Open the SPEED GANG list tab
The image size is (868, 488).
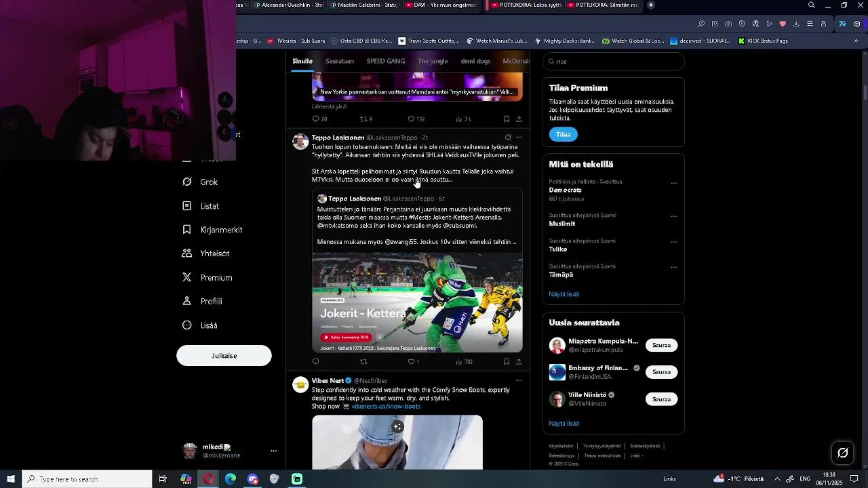[x=386, y=61]
